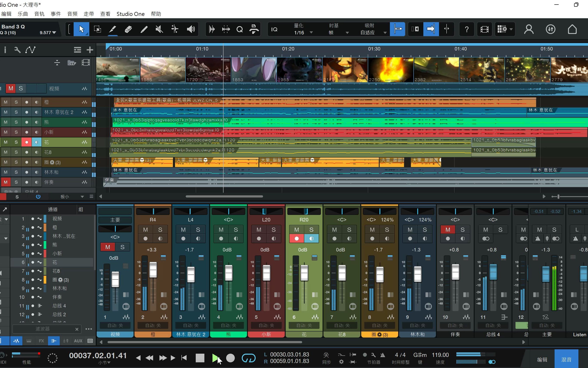Add a new track with plus icon

click(90, 50)
